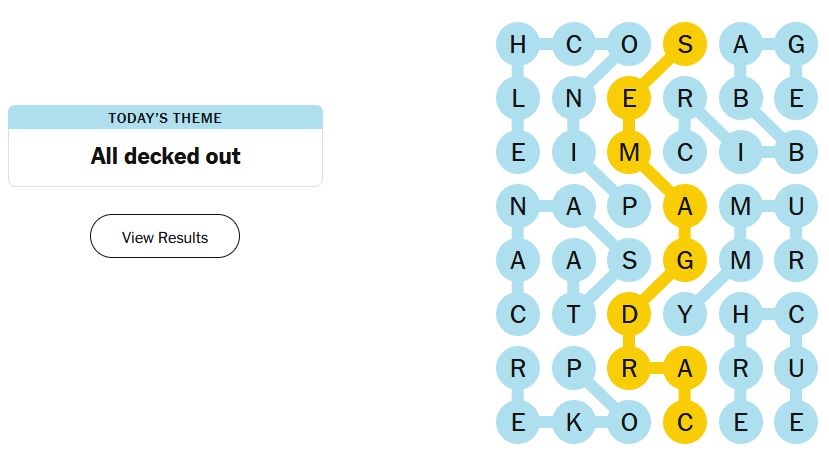Choose the yellow letter M tile

(x=629, y=152)
